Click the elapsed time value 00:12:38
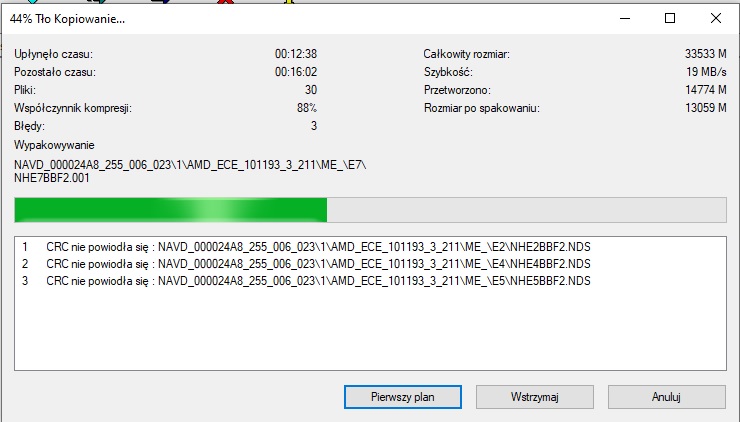Image resolution: width=740 pixels, height=422 pixels. point(296,54)
